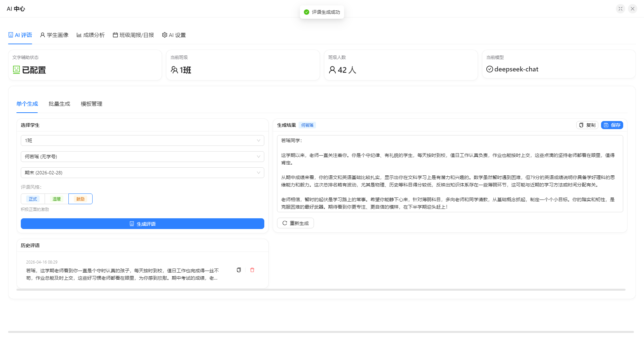Open the 何若瑶 student dropdown
The height and width of the screenshot is (341, 644).
coord(143,157)
